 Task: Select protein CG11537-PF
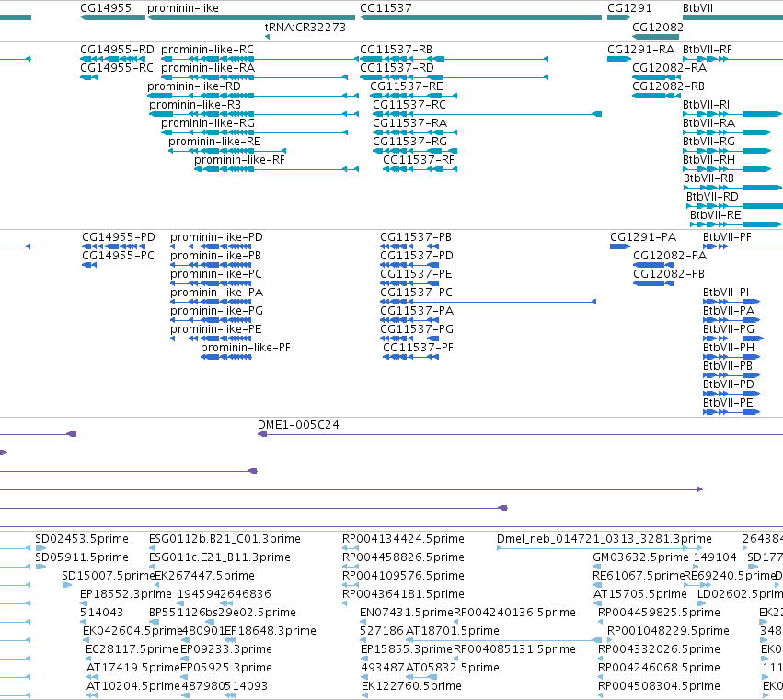point(419,348)
